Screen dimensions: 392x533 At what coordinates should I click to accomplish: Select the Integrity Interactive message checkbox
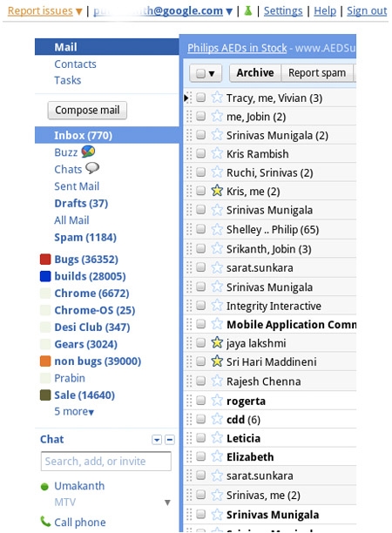tap(201, 306)
